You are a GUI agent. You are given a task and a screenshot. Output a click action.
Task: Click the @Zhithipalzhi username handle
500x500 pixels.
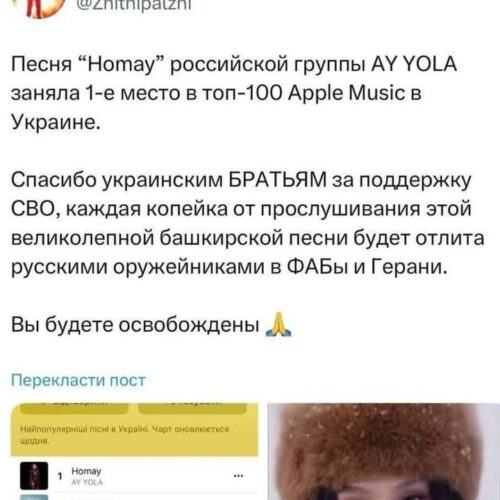pyautogui.click(x=134, y=5)
